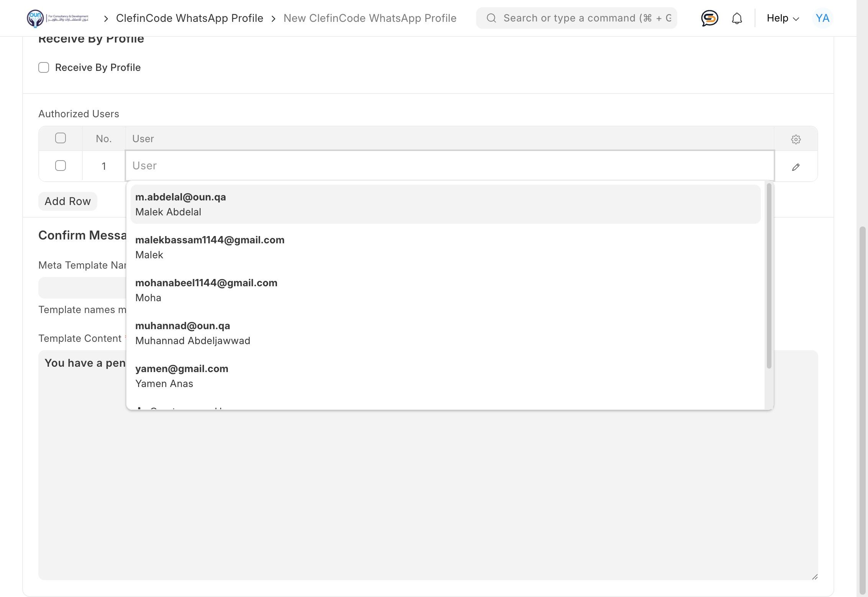Click the Oun company logo
This screenshot has width=868, height=597.
(x=57, y=18)
